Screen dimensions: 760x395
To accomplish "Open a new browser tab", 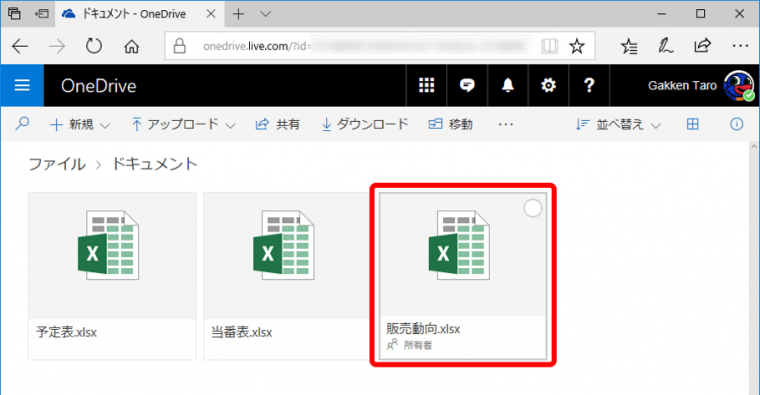I will [238, 14].
